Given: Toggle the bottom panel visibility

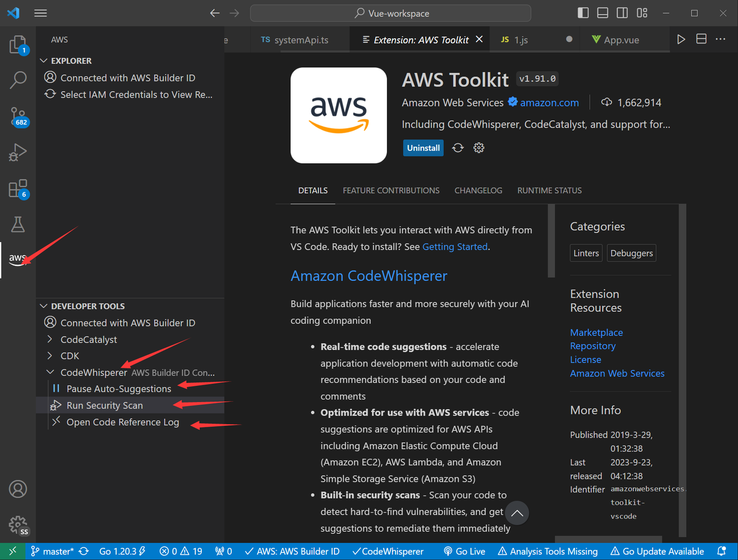Looking at the screenshot, I should (x=603, y=13).
